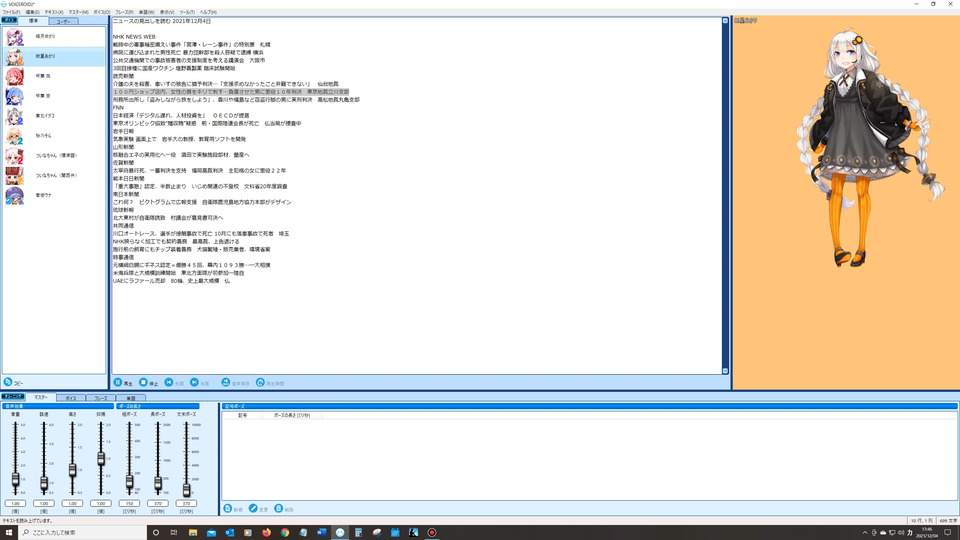Switch to the マスター tuning tab
The image size is (960, 540).
click(40, 397)
